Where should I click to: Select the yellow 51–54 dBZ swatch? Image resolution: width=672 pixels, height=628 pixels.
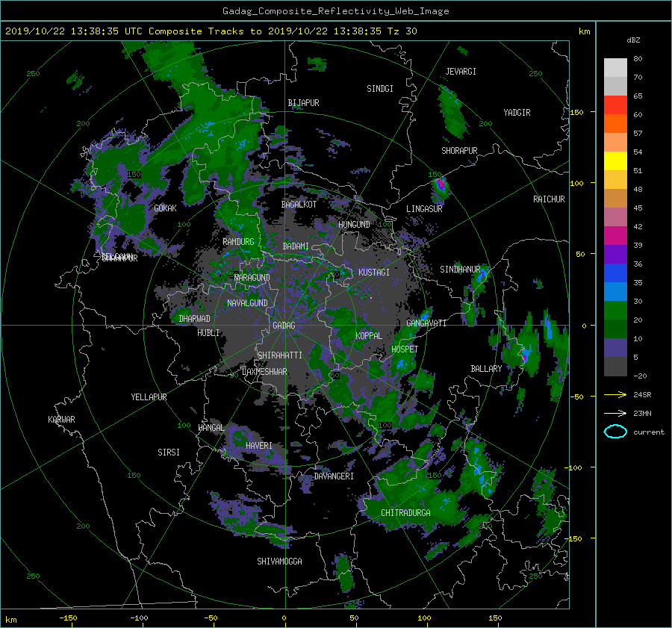pos(615,161)
